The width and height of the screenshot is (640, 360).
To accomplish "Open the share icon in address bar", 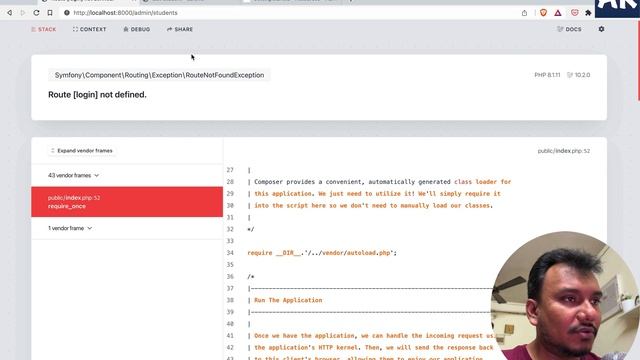I will [x=524, y=13].
